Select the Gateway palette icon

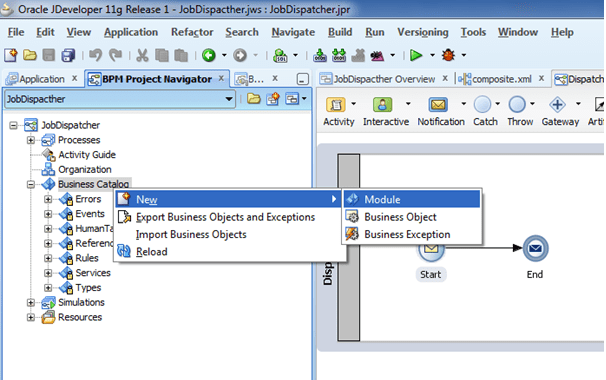pos(557,104)
